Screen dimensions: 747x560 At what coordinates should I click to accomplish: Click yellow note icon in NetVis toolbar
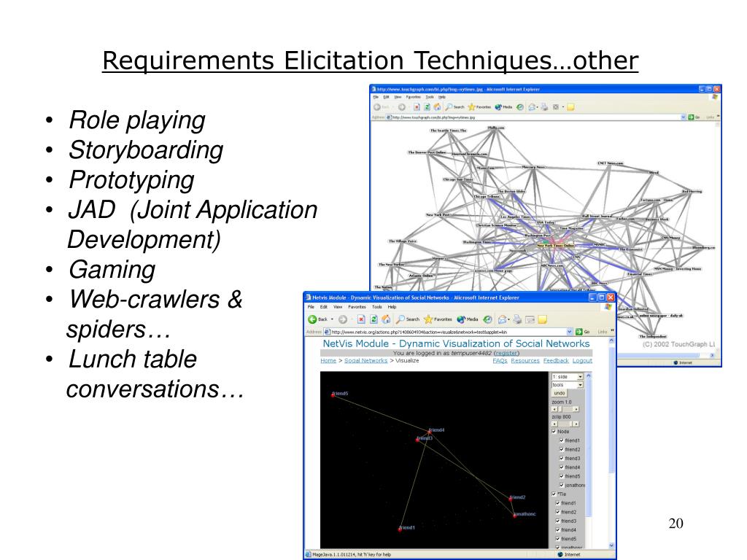click(542, 319)
